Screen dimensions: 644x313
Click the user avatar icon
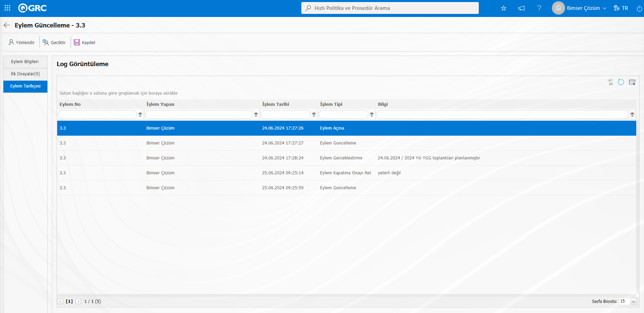point(558,8)
